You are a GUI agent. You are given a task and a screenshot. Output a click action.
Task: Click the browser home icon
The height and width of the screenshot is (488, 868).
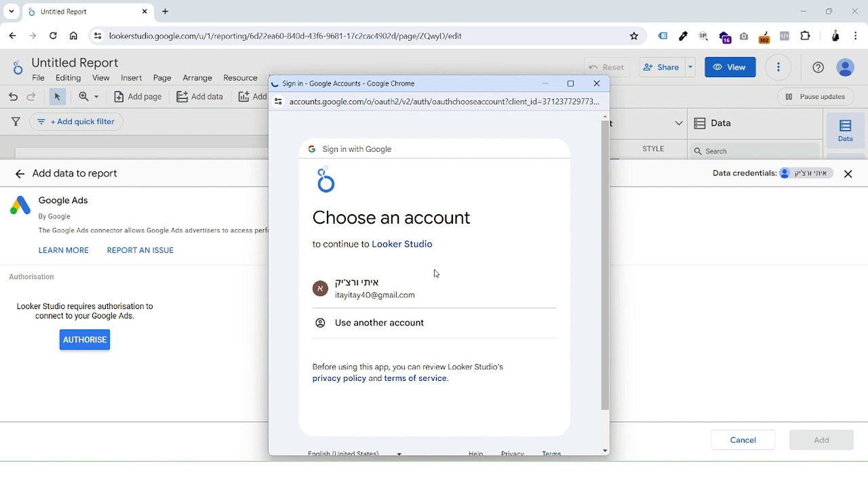tap(73, 36)
